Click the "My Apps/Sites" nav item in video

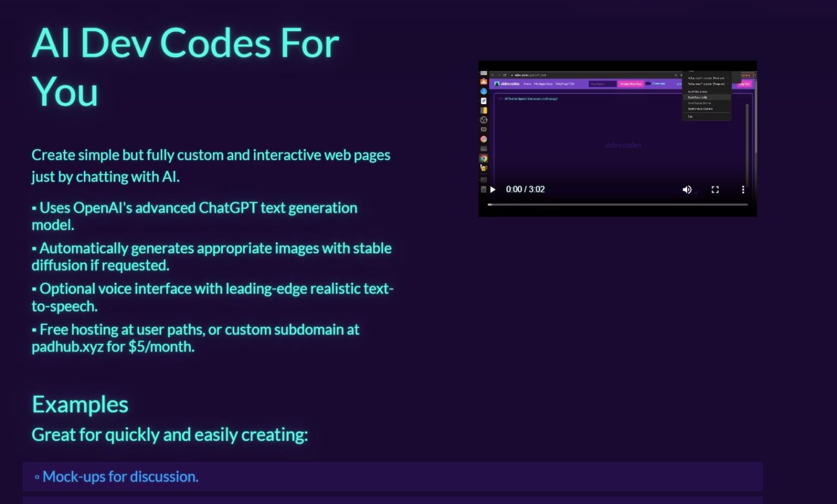543,84
